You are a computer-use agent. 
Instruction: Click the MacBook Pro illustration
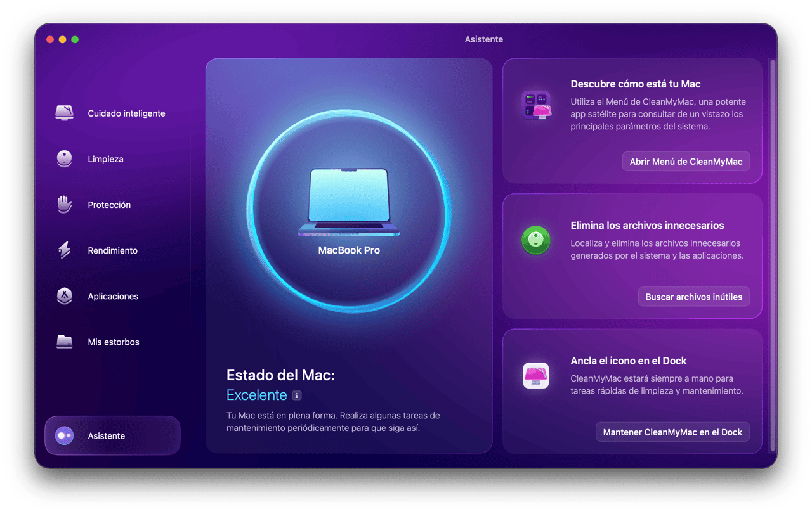(x=349, y=203)
